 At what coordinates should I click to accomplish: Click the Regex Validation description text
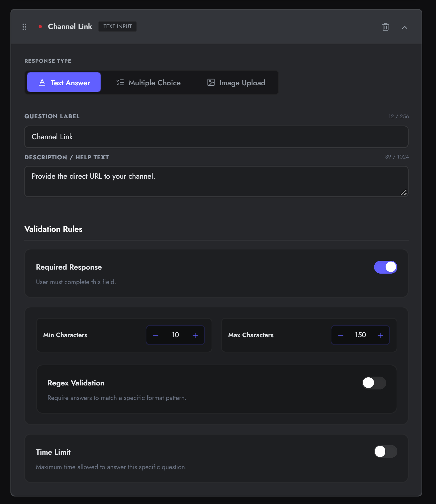117,398
